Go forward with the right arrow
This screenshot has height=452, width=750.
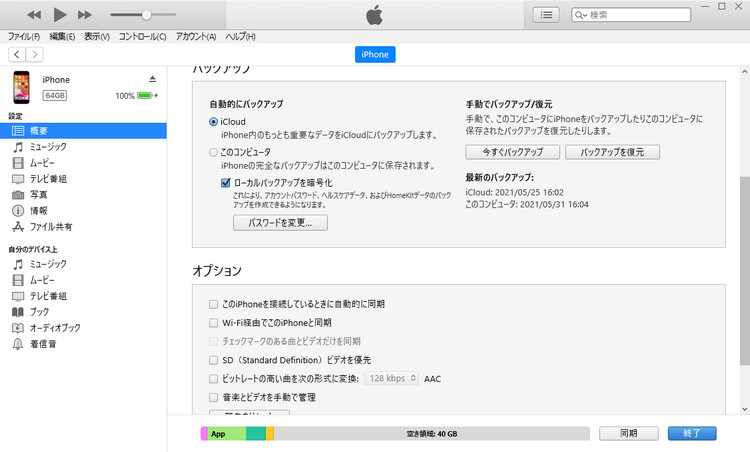click(34, 55)
